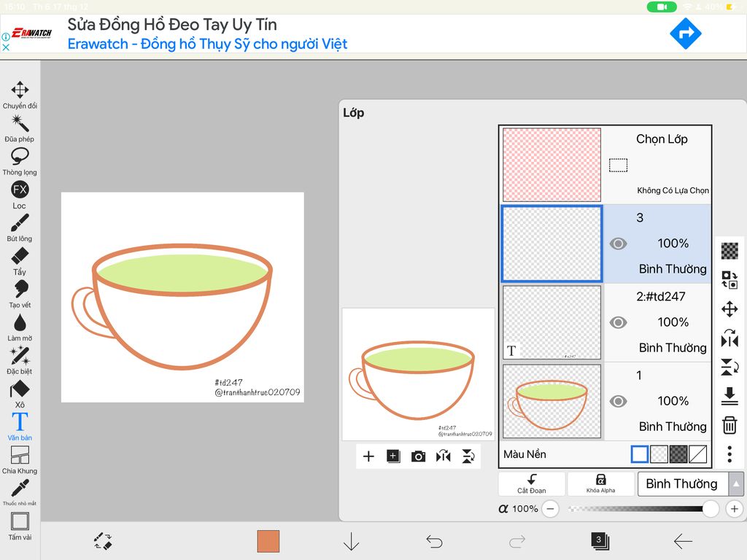Flip layer horizontally in right-side icon strip
This screenshot has width=747, height=560.
(x=729, y=338)
